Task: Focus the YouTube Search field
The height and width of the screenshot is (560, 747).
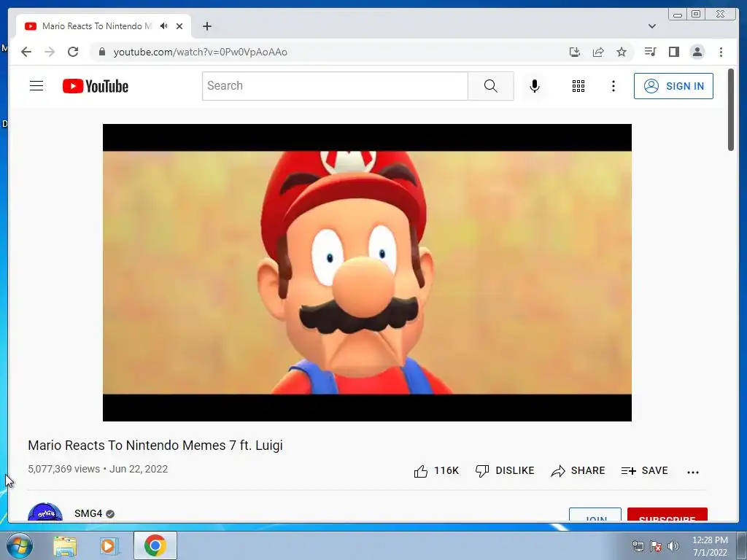Action: pos(335,86)
